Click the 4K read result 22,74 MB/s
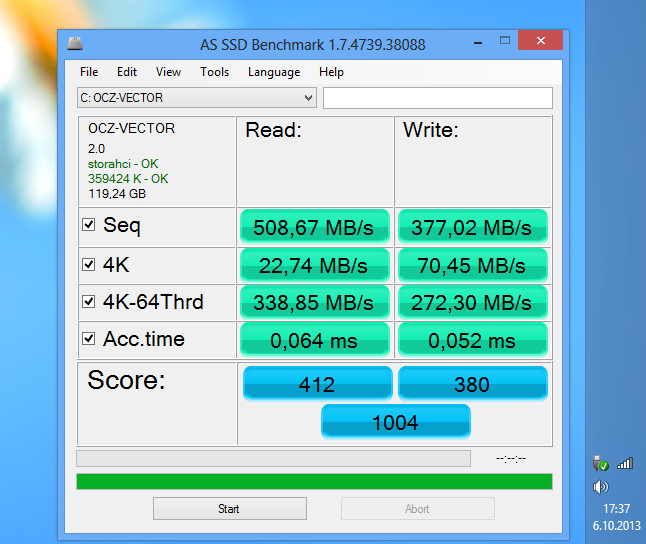Viewport: 646px width, 544px height. coord(315,265)
